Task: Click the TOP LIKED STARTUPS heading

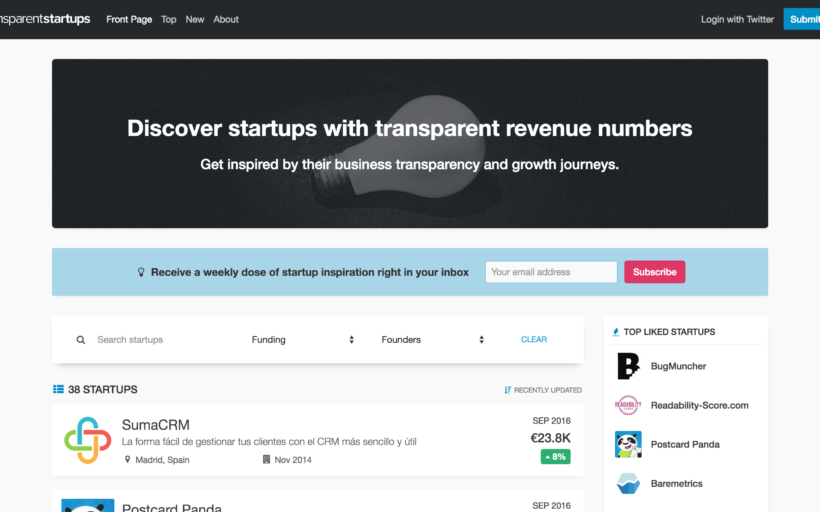Action: click(x=669, y=332)
